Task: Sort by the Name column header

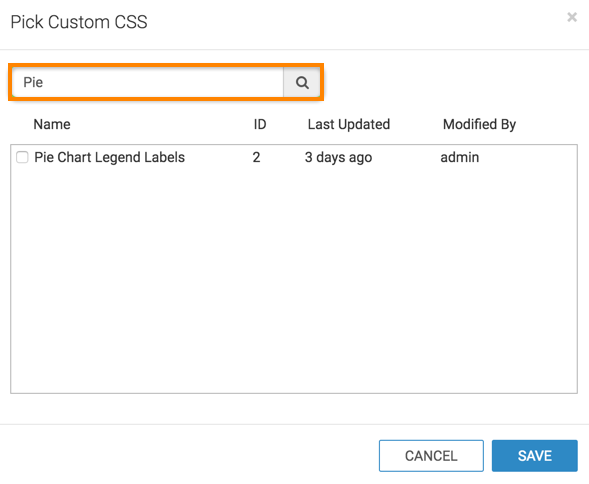Action: [52, 124]
